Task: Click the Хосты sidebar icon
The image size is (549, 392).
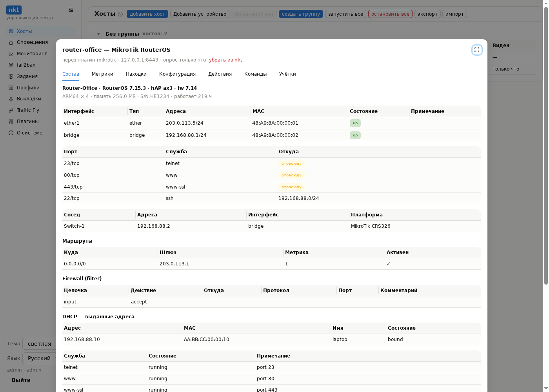Action: [11, 31]
